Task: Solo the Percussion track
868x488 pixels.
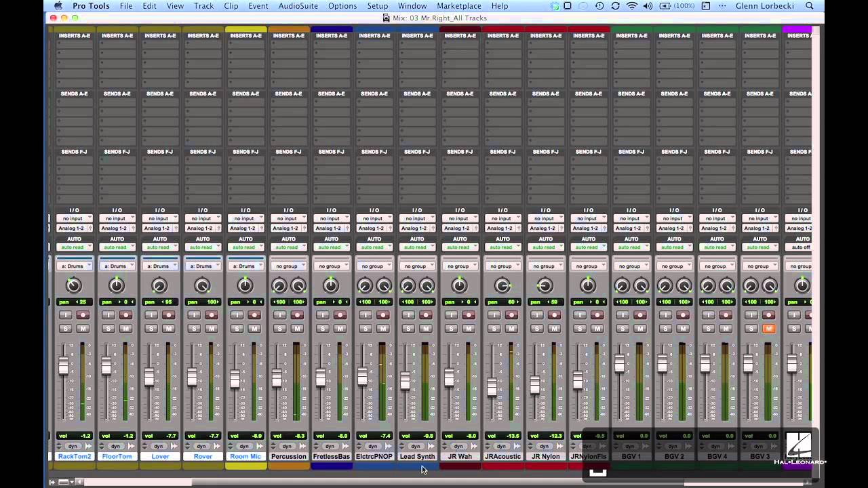Action: click(280, 329)
